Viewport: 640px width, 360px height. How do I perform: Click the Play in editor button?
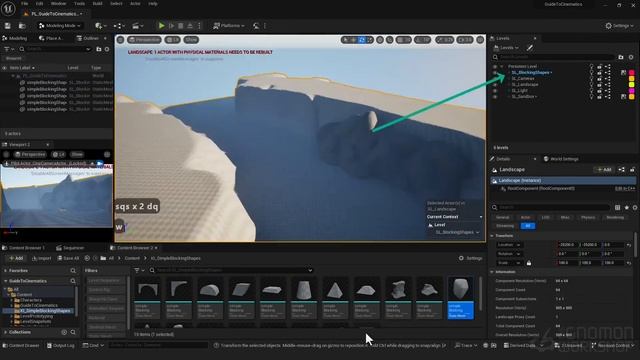coord(161,26)
